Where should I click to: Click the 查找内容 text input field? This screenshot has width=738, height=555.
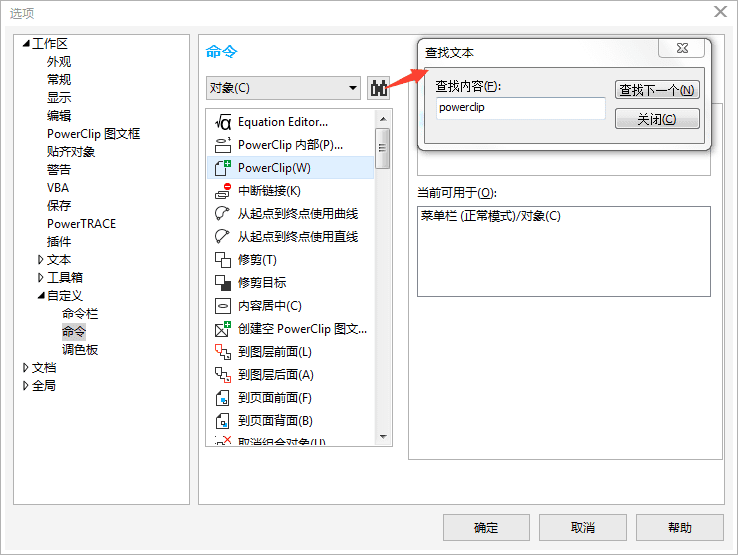(520, 108)
